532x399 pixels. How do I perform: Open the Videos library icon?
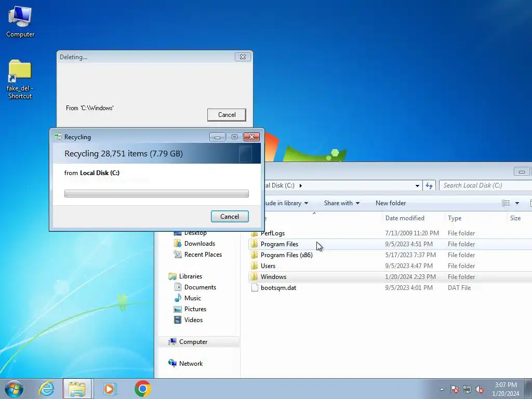[178, 320]
